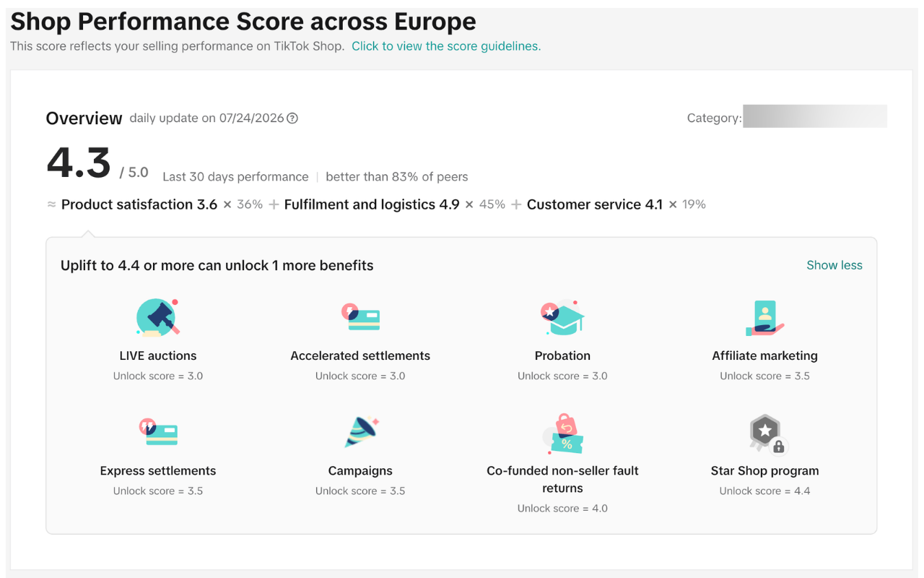Viewport: 924px width, 578px height.
Task: Click "Unlock score = 3.0" under Probation
Action: pyautogui.click(x=562, y=376)
